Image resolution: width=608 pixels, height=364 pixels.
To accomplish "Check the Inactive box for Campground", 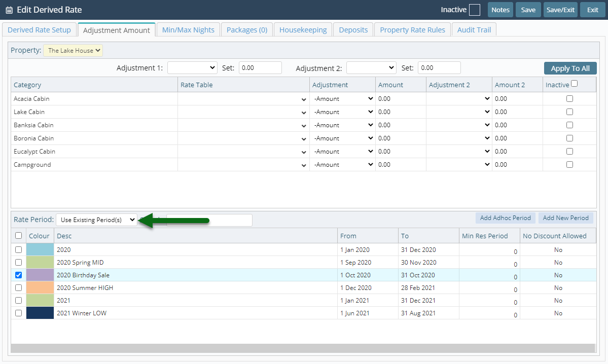I will (569, 165).
